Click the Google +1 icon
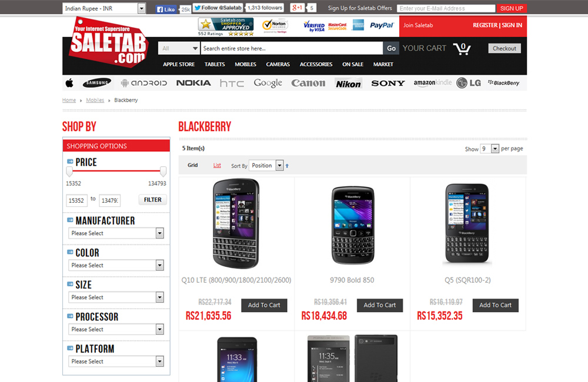Viewport: 588px width, 382px height. coord(297,8)
